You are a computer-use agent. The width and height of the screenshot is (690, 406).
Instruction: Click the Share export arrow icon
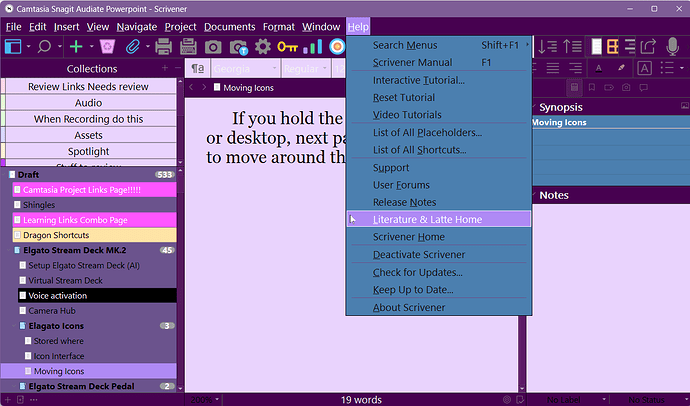pos(648,46)
